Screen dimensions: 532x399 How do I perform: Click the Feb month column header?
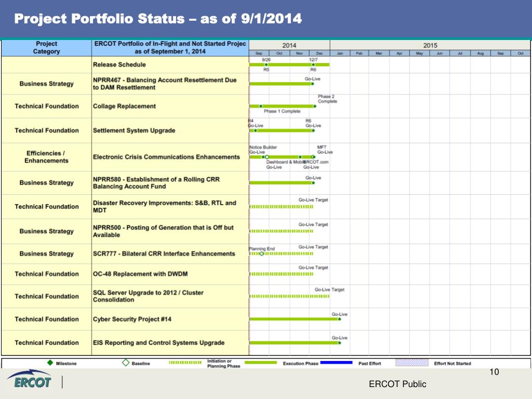click(x=360, y=54)
